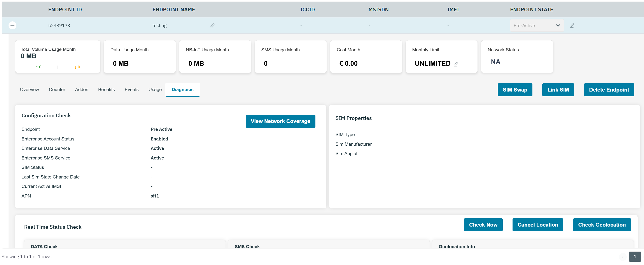Viewport: 644px width, 265px height.
Task: Click the Cancel Location button
Action: coord(537,225)
